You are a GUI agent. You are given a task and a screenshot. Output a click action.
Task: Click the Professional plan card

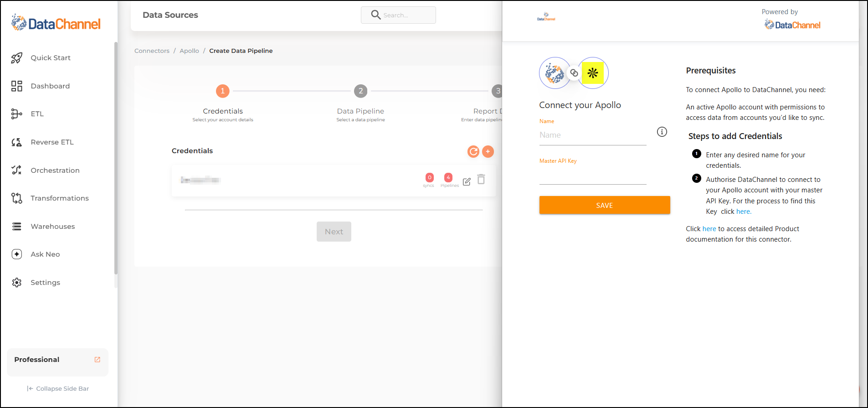[58, 362]
